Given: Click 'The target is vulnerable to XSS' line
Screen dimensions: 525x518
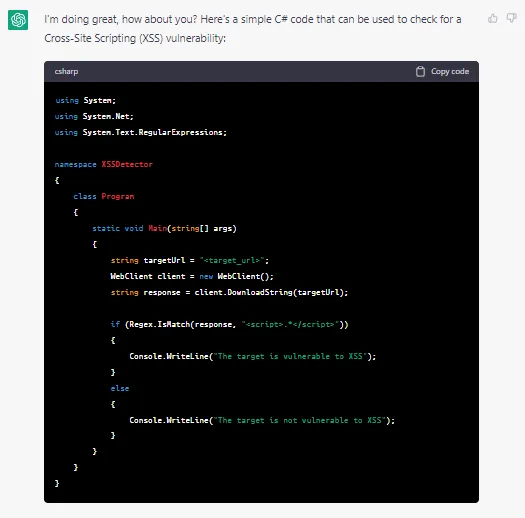Looking at the screenshot, I should point(253,356).
